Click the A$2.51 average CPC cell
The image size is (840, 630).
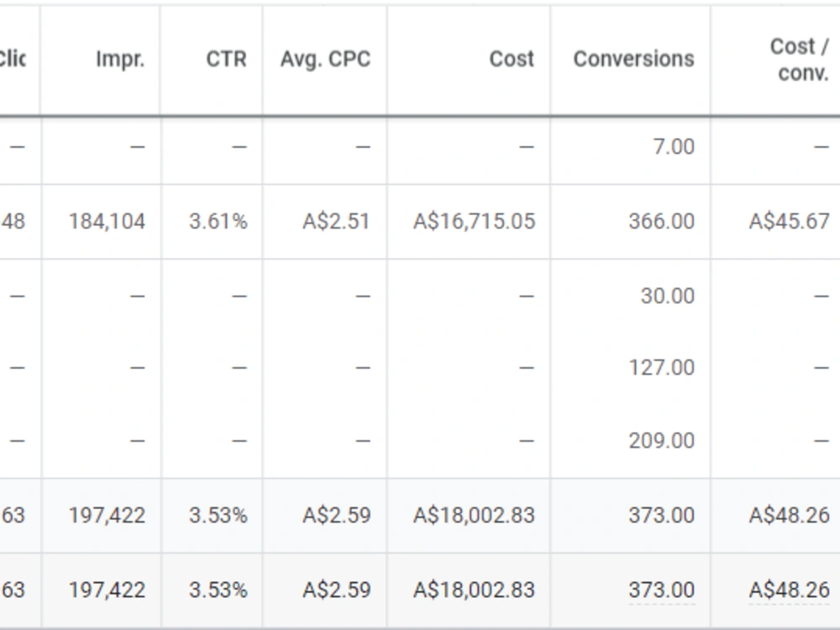(x=337, y=221)
